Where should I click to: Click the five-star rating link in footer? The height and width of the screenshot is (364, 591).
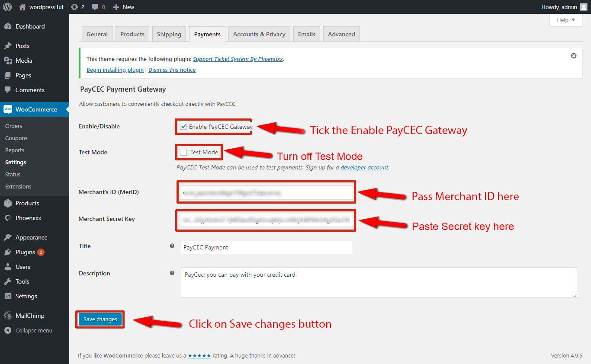(199, 355)
